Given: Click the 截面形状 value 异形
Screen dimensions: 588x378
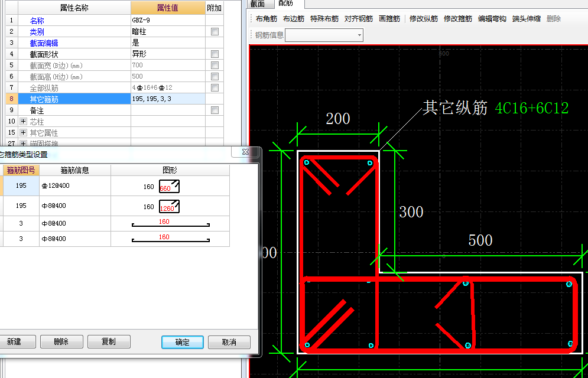Looking at the screenshot, I should (168, 54).
